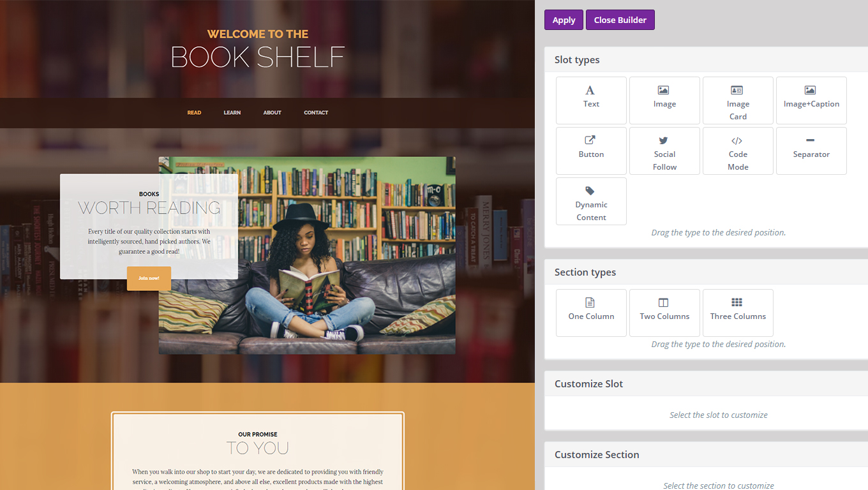Click the orange Join now! button
The image size is (868, 490).
point(149,278)
